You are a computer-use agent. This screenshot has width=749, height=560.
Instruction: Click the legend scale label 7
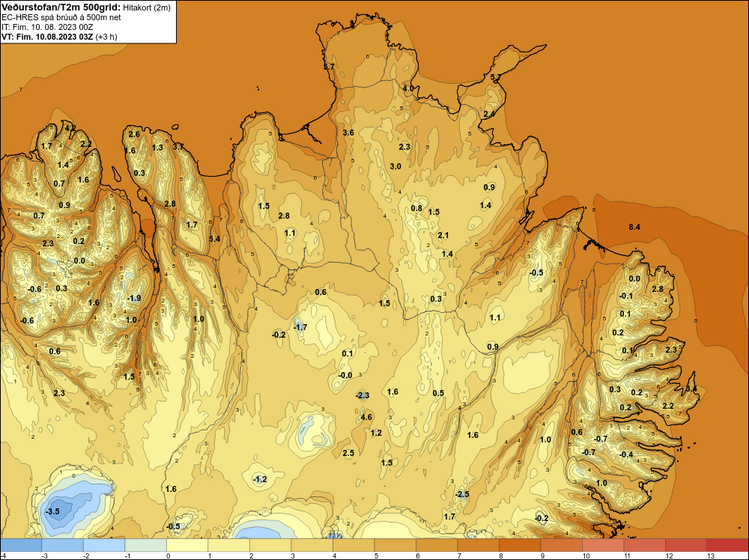click(x=458, y=556)
